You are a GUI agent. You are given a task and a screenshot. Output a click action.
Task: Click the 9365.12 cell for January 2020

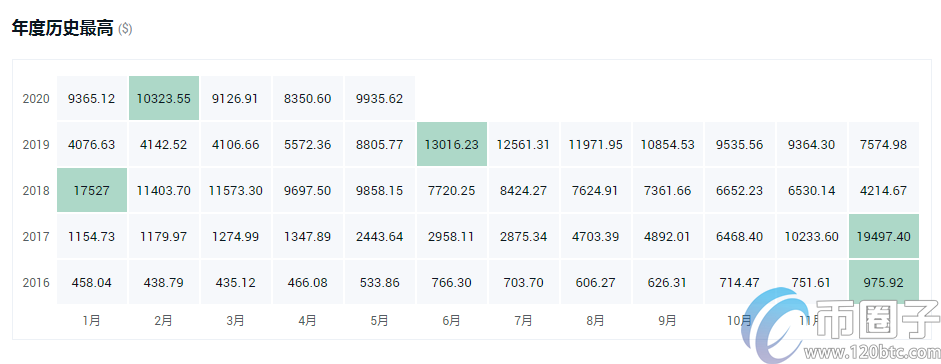92,98
